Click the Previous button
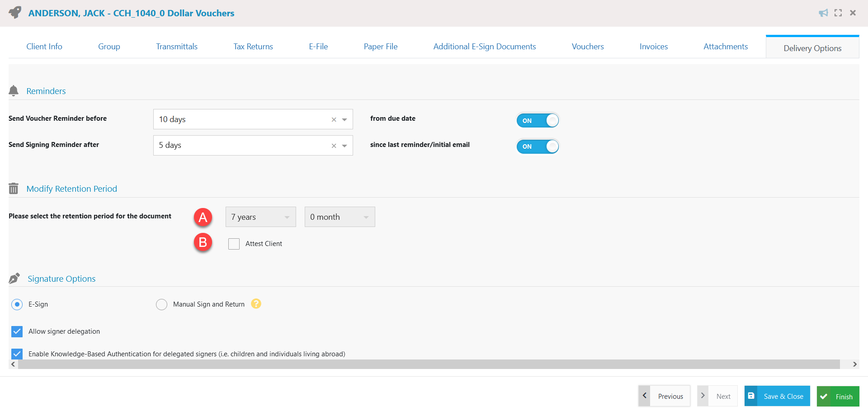The image size is (868, 416). click(671, 396)
